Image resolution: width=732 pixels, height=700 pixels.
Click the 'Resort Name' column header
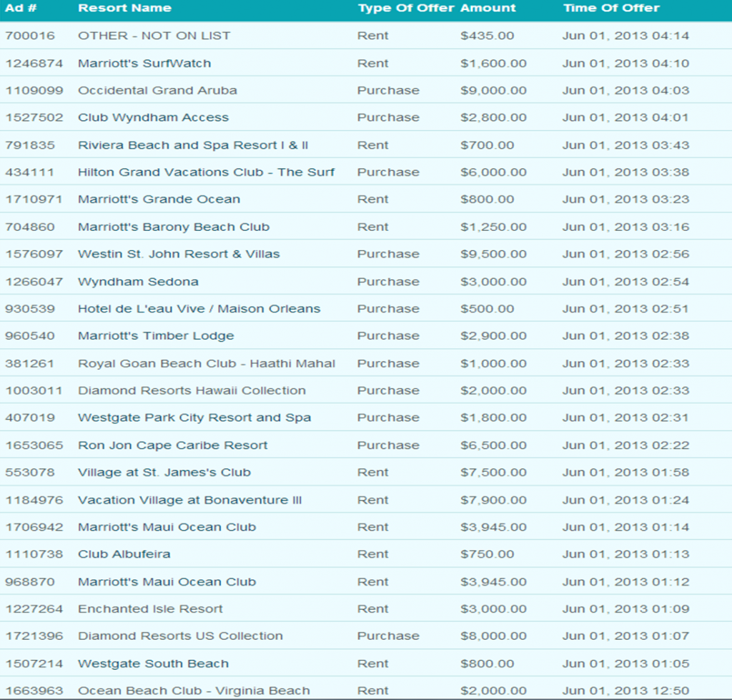[x=124, y=8]
